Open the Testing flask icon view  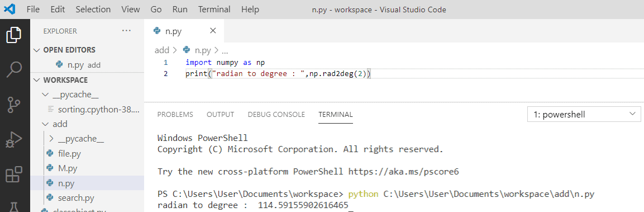pos(15,207)
